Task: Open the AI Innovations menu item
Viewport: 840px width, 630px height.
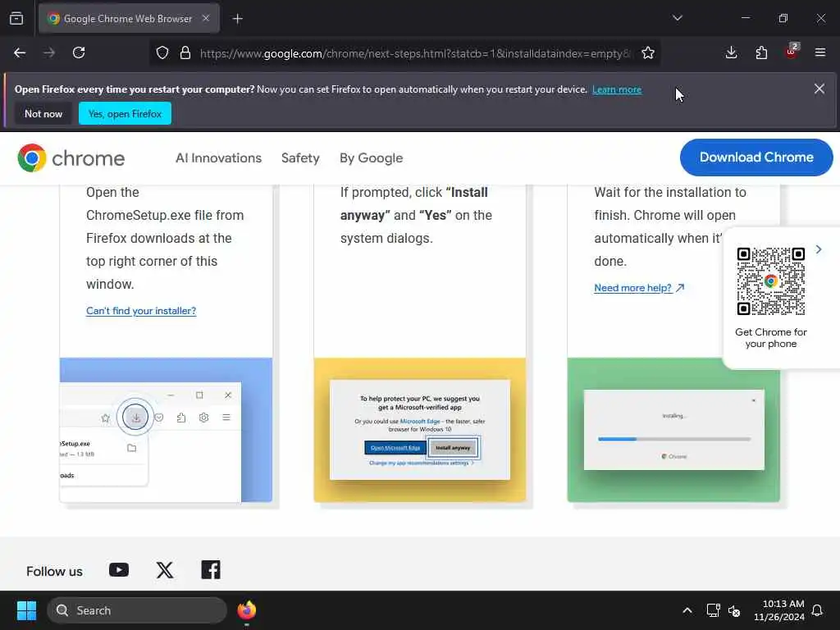Action: pos(218,158)
